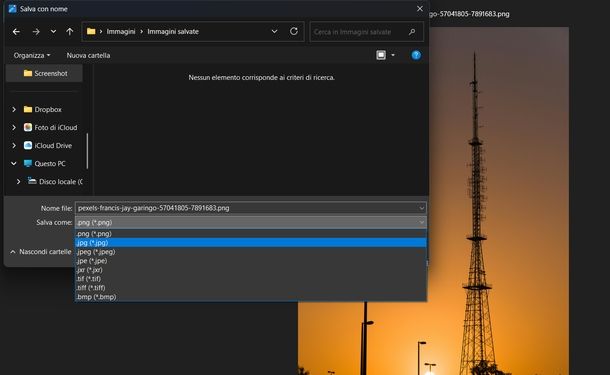Click the search magnifier icon
610x375 pixels.
(x=412, y=32)
